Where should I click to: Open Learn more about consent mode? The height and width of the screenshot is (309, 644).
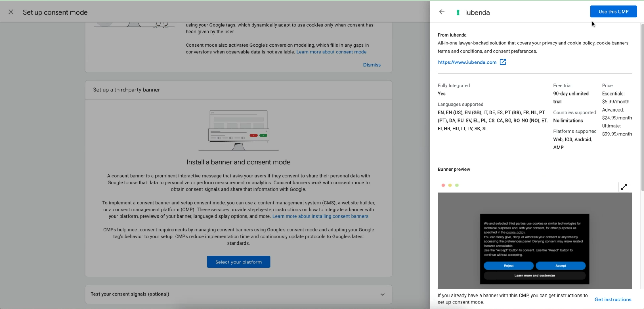pos(331,52)
